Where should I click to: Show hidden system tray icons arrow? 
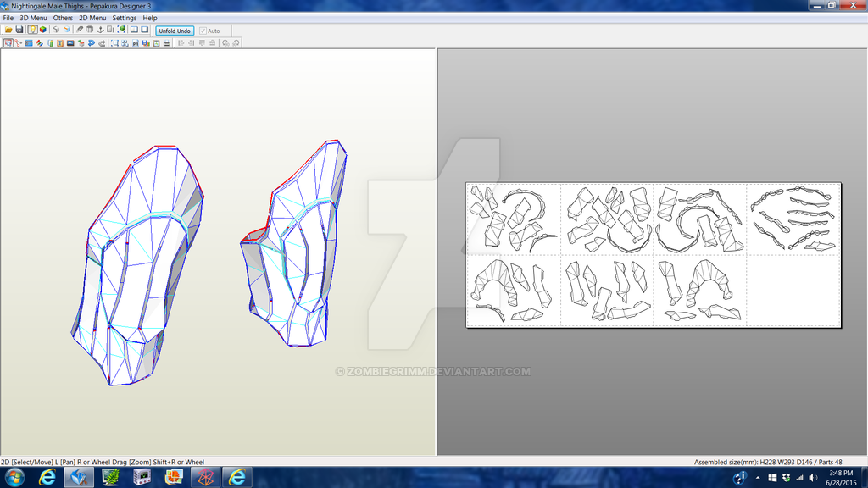[757, 478]
